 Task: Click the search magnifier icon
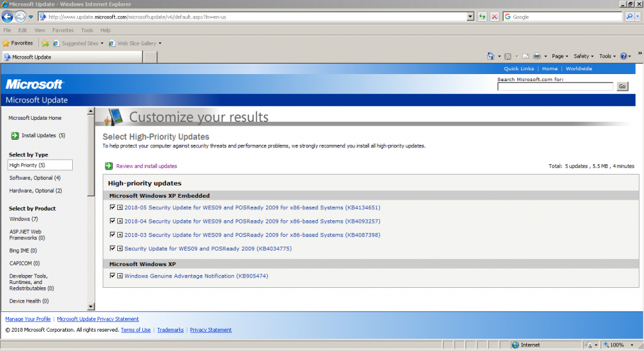pos(629,17)
